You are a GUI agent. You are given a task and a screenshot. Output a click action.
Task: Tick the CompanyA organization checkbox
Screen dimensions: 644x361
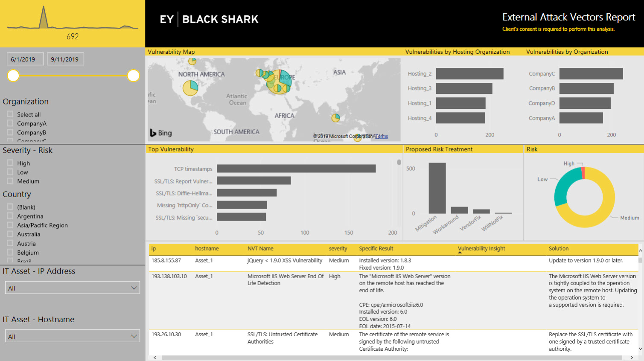click(x=10, y=123)
